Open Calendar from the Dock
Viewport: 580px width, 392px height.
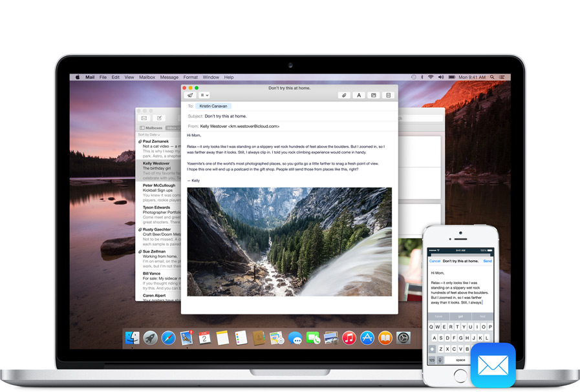click(x=204, y=338)
